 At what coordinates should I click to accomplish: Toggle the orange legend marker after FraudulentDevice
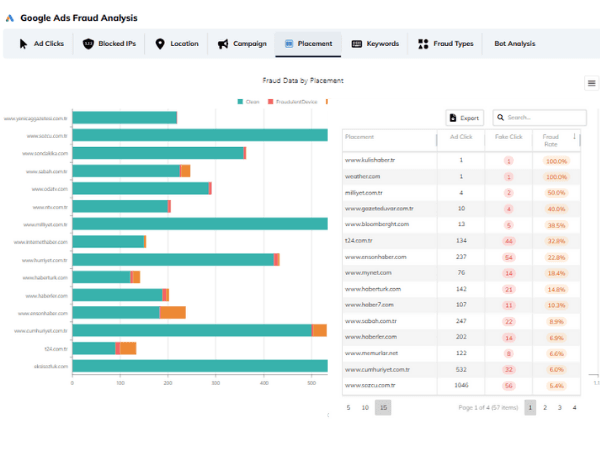327,101
